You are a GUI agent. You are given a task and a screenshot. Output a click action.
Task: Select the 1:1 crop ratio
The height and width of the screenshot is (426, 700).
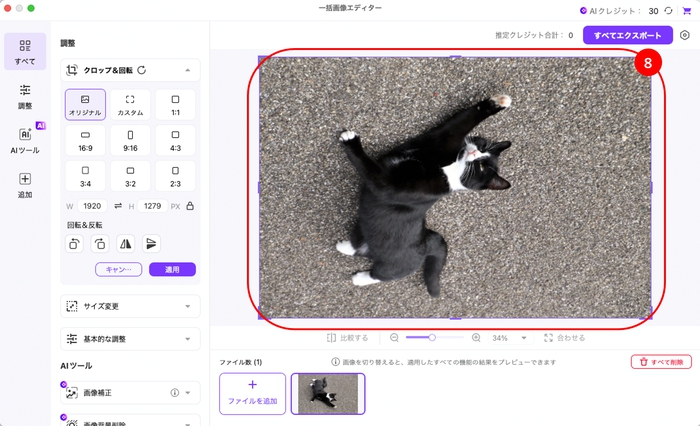[175, 105]
